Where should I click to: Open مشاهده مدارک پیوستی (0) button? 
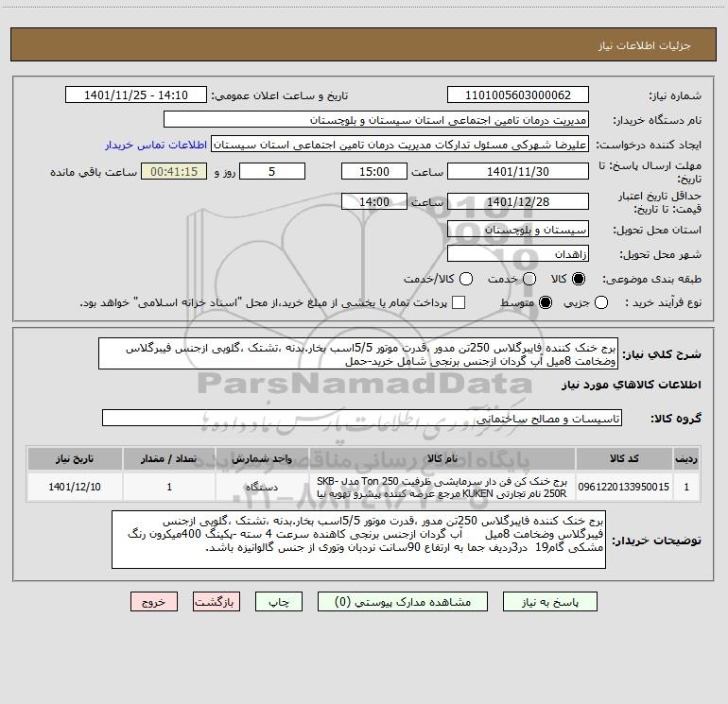[x=403, y=602]
